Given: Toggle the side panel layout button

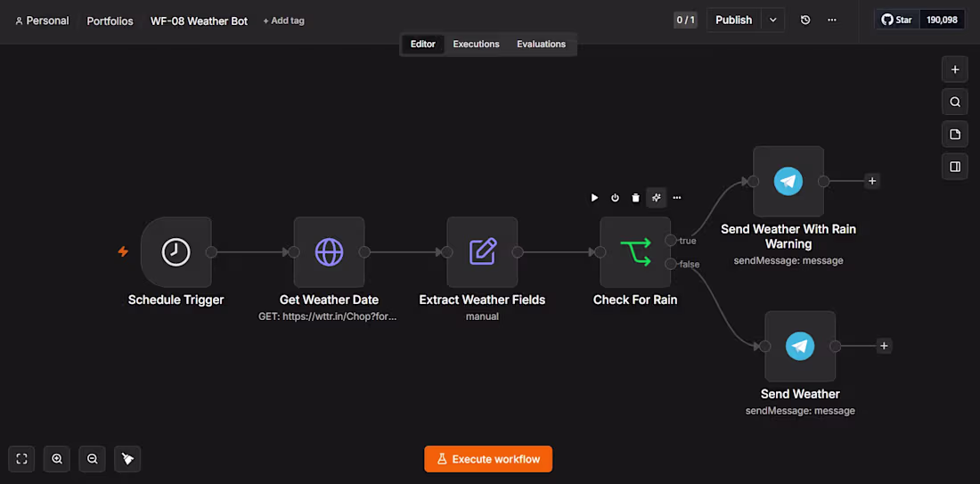Looking at the screenshot, I should [x=955, y=167].
